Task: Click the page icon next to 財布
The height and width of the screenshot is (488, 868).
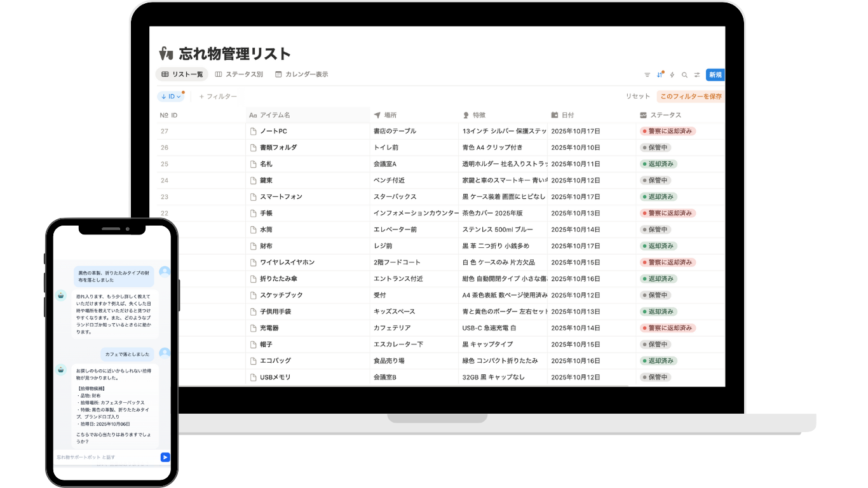Action: (253, 245)
